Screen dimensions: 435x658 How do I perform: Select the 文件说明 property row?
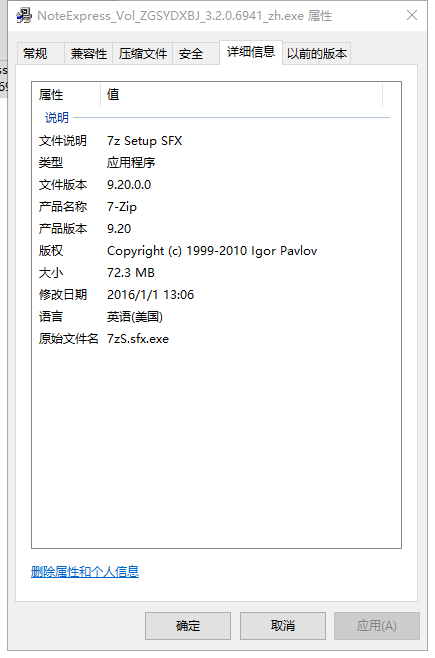pos(216,141)
